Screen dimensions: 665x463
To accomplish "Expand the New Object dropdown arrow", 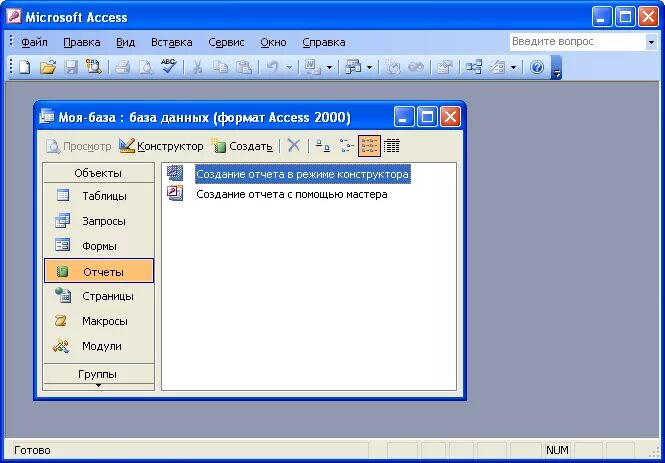I will click(514, 67).
